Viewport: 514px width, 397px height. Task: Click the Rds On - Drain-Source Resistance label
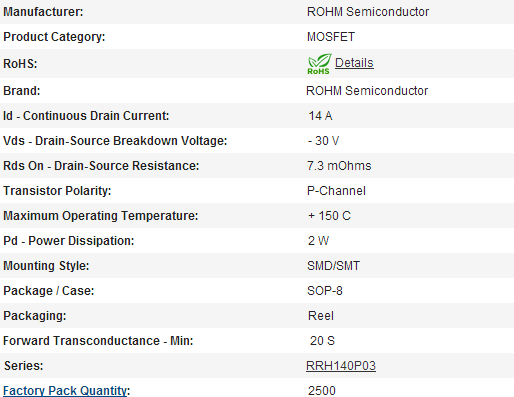click(x=101, y=166)
